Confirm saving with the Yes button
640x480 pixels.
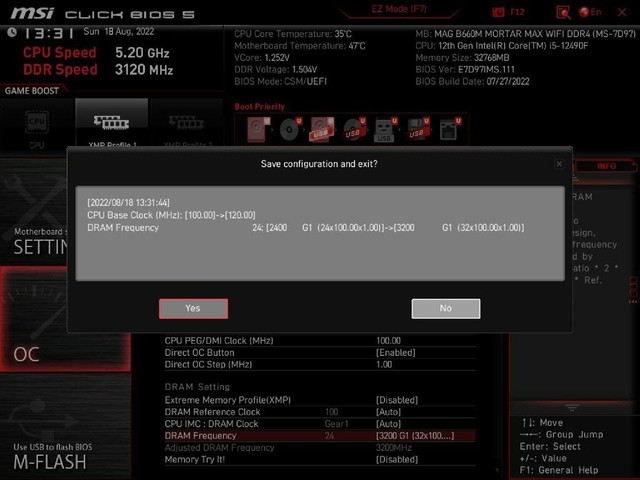coord(193,309)
